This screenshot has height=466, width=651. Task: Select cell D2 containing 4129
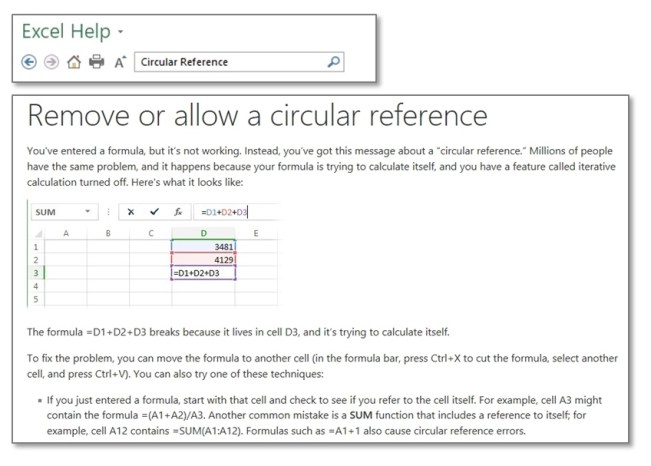[x=203, y=260]
